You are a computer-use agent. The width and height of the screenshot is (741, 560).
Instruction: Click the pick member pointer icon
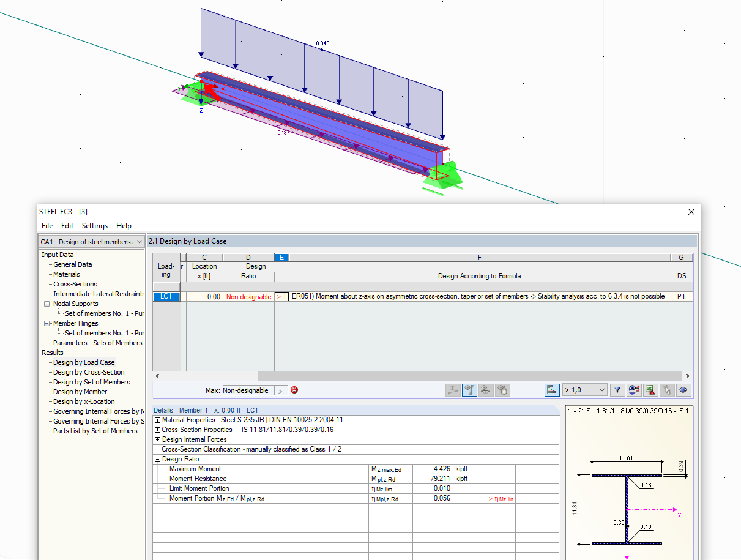pyautogui.click(x=667, y=390)
